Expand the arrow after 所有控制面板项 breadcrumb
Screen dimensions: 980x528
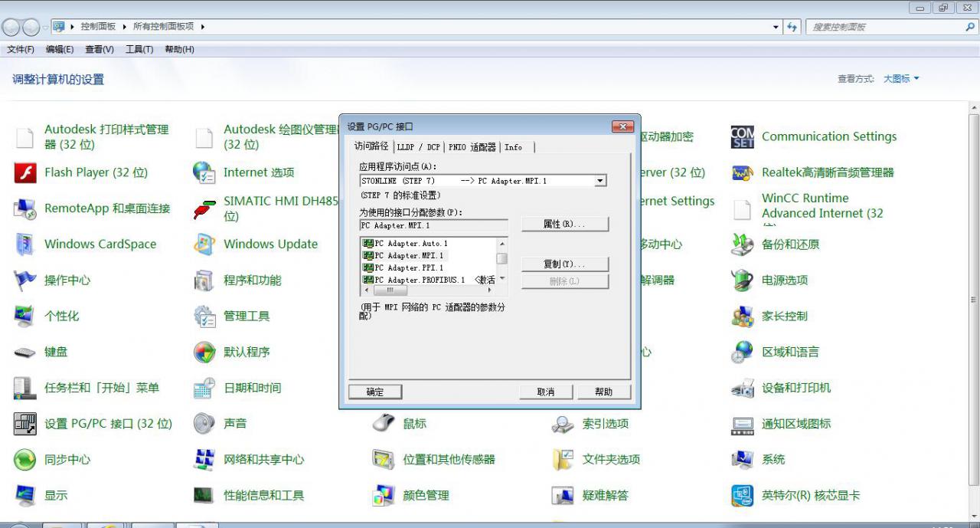[x=203, y=27]
